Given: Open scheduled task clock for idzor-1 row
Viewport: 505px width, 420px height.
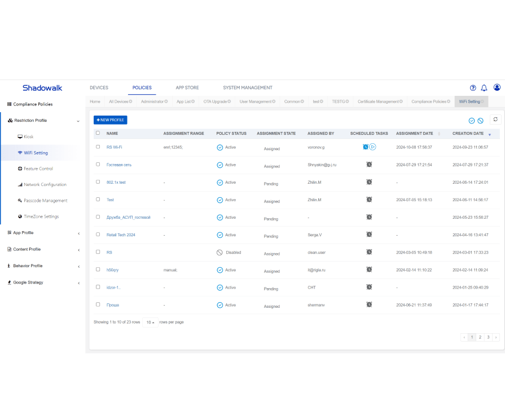Looking at the screenshot, I should [x=369, y=287].
